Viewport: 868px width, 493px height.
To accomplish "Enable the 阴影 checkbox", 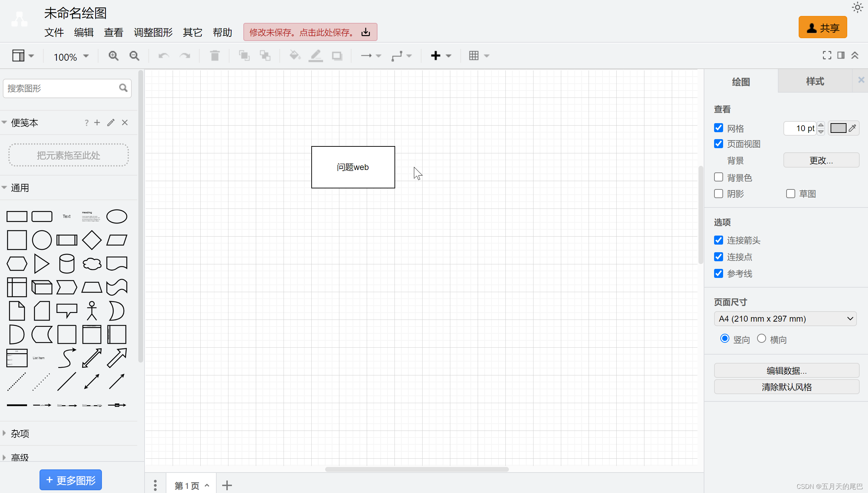I will [x=719, y=194].
